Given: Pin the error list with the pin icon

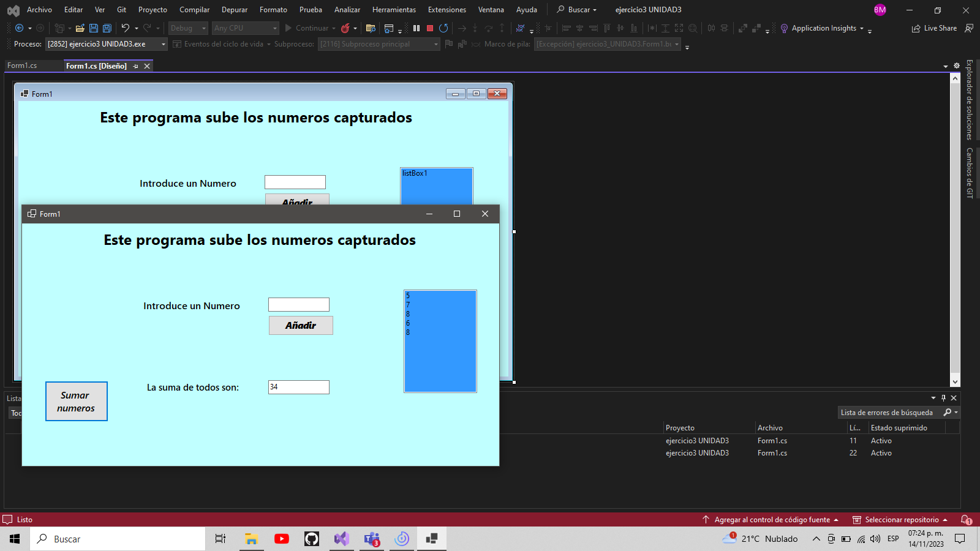Looking at the screenshot, I should (943, 397).
